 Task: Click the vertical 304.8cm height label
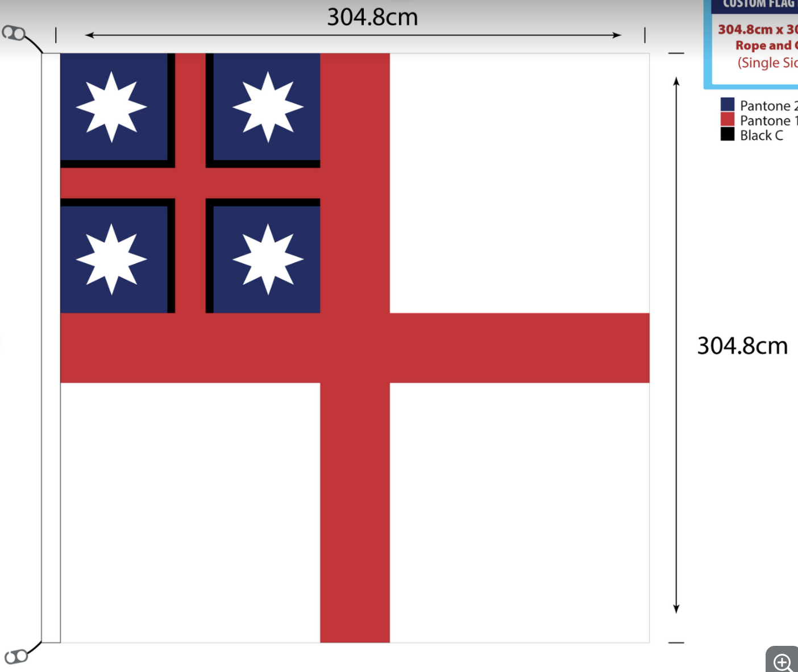point(742,346)
